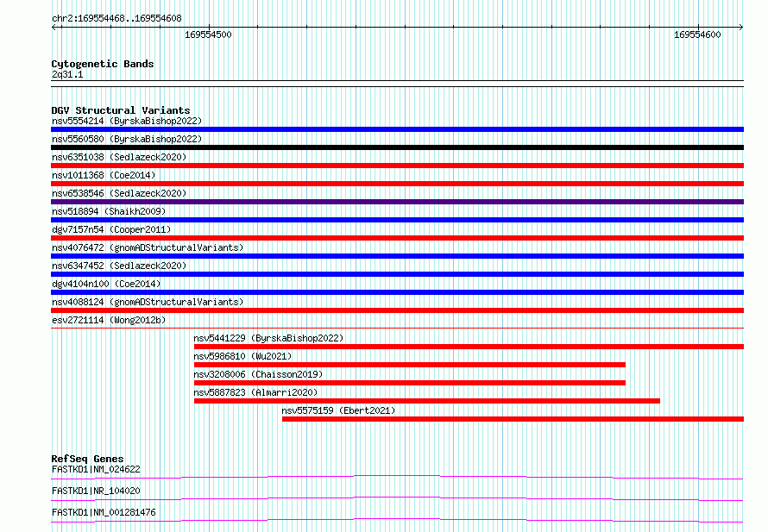The image size is (768, 532).
Task: Click the 169554600 ruler position marker
Action: pos(697,34)
